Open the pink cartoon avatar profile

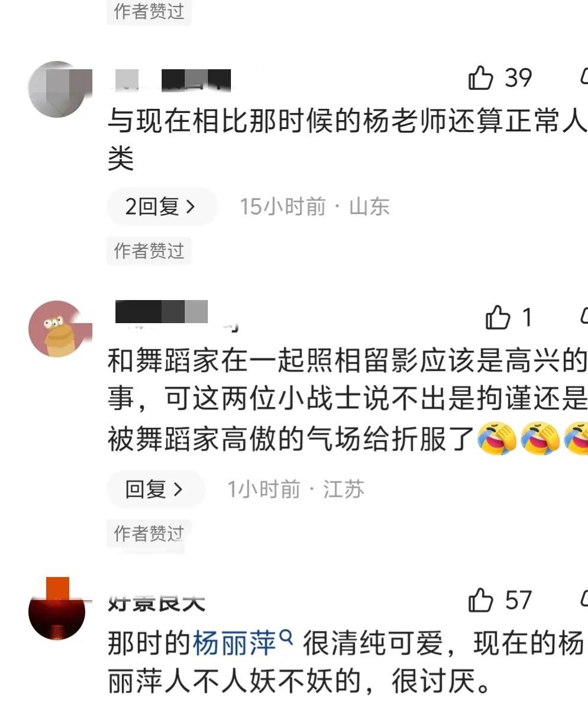click(x=57, y=328)
